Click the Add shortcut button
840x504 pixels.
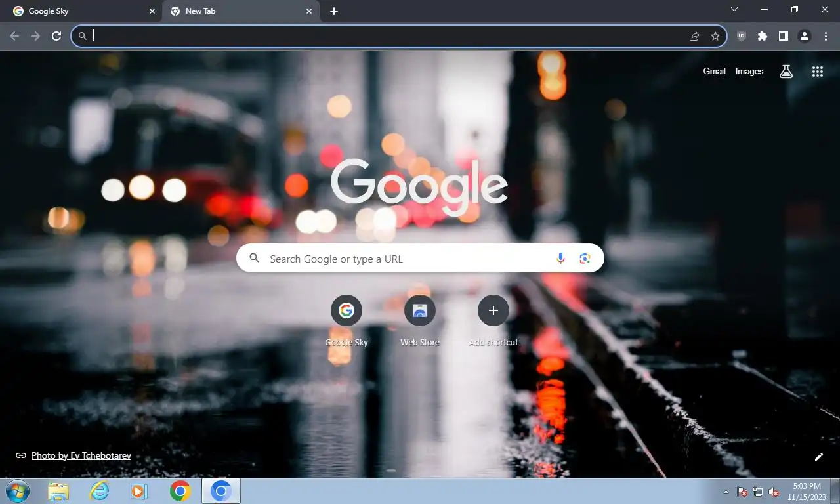[x=493, y=320]
